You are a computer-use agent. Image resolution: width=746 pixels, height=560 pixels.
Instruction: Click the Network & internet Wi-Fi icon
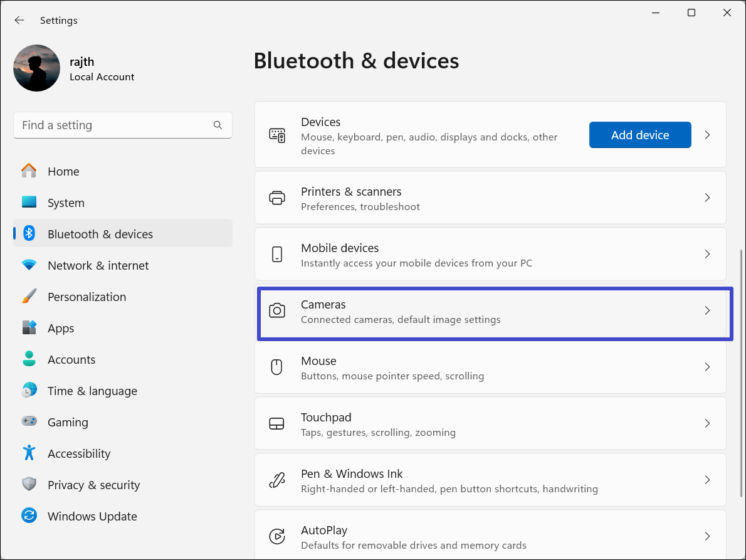[x=29, y=265]
